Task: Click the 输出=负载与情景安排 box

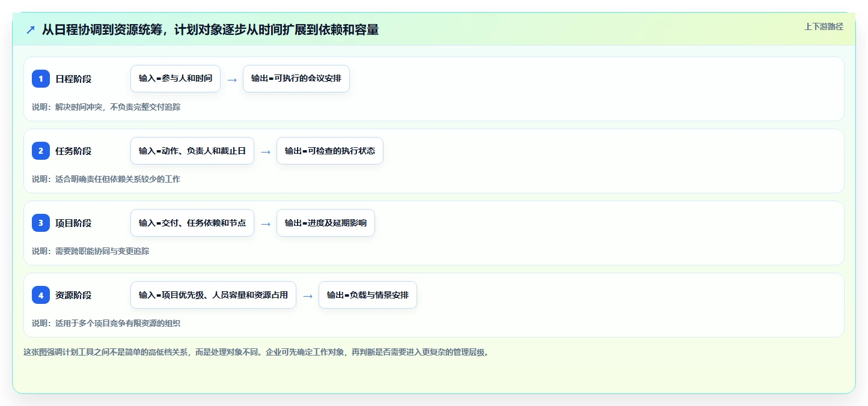Action: [x=368, y=295]
